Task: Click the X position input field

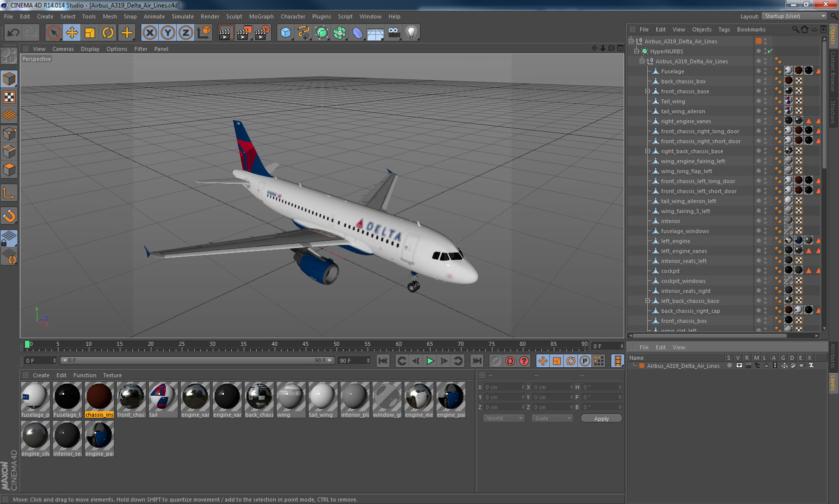Action: pos(504,387)
